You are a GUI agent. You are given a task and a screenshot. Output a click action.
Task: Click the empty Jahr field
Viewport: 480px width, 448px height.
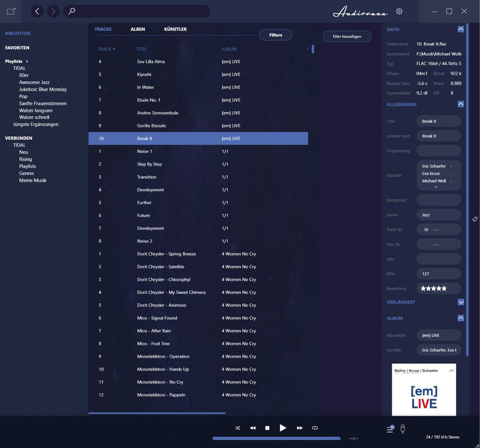pos(439,259)
